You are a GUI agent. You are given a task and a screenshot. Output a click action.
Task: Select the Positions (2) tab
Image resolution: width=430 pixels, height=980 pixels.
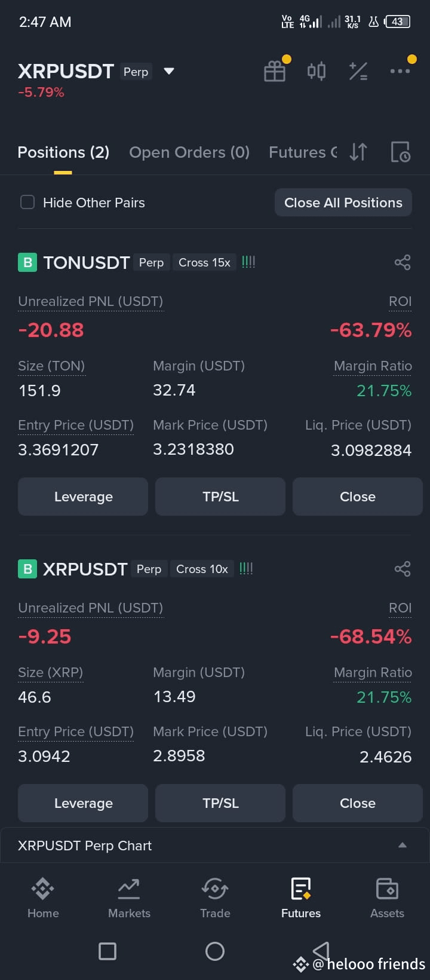tap(63, 152)
